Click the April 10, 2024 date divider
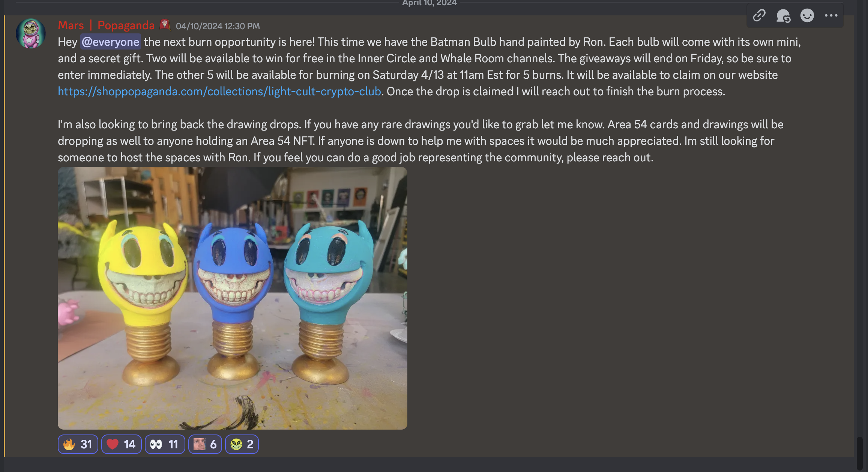Image resolution: width=868 pixels, height=472 pixels. (x=429, y=3)
